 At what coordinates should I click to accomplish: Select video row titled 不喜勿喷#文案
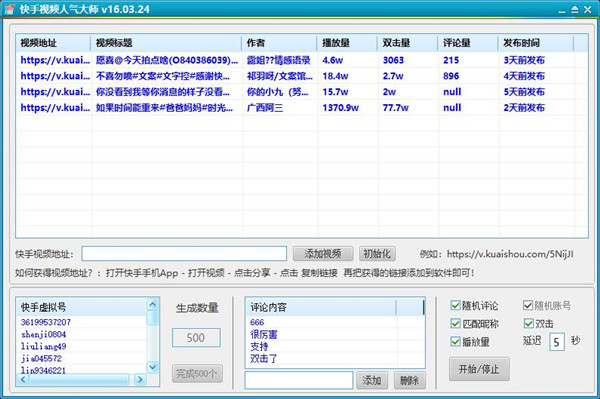pos(302,76)
